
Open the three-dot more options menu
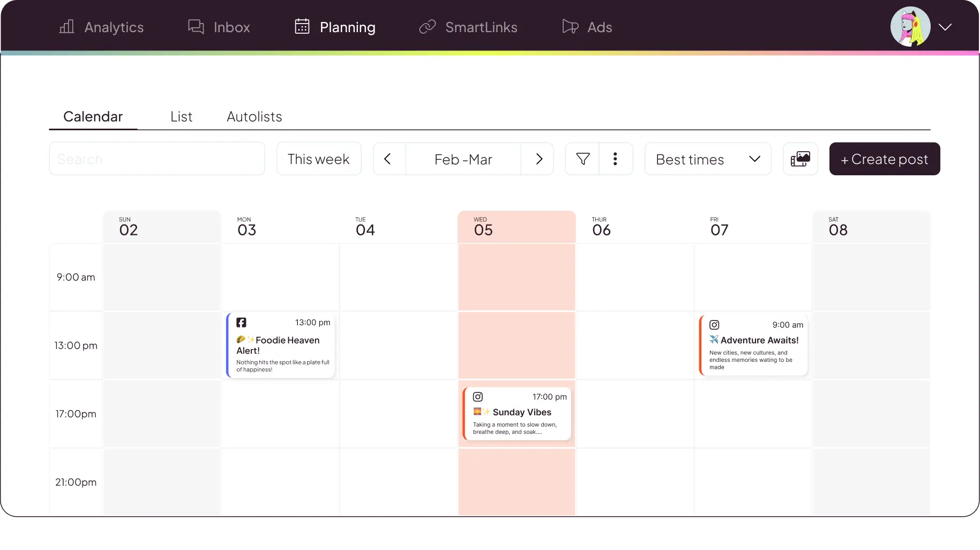[x=615, y=159]
